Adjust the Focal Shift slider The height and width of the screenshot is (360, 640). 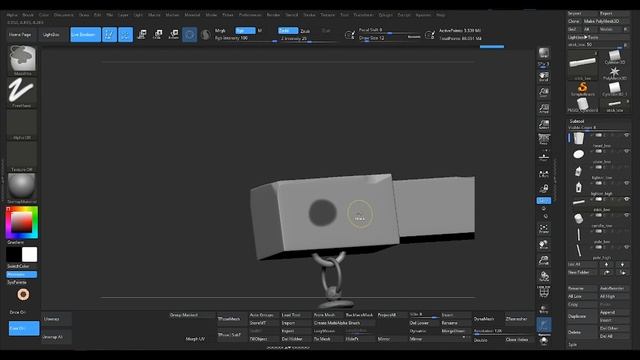point(389,31)
